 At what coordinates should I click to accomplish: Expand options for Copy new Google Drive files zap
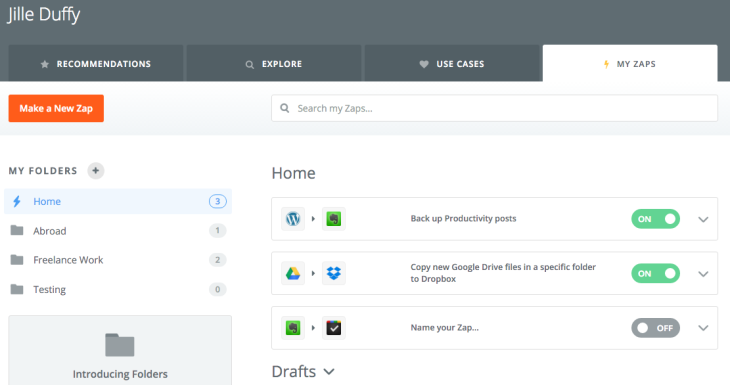pos(703,274)
